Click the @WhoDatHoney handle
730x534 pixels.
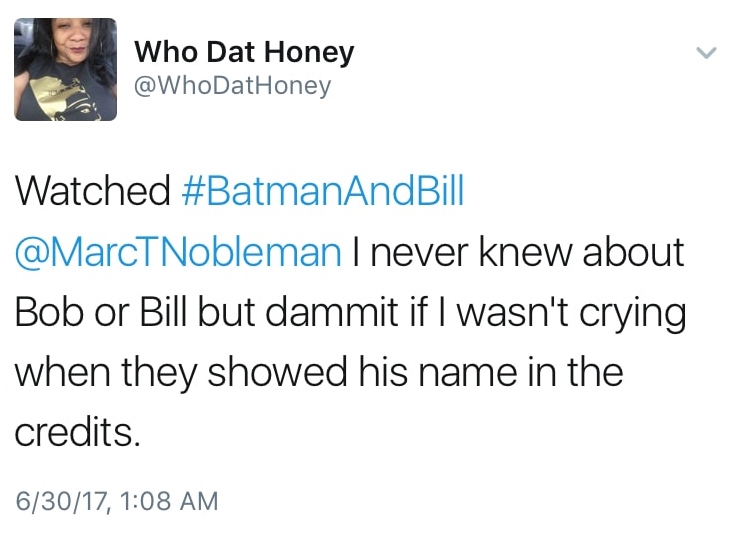point(232,86)
